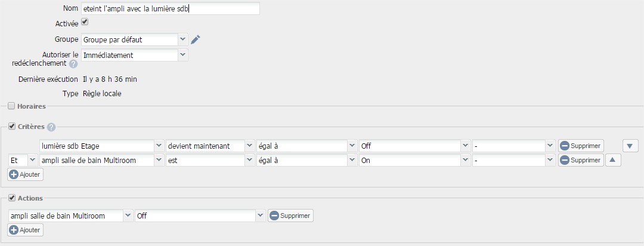The image size is (644, 246).
Task: Change the Et logical operator dropdown
Action: tap(23, 160)
